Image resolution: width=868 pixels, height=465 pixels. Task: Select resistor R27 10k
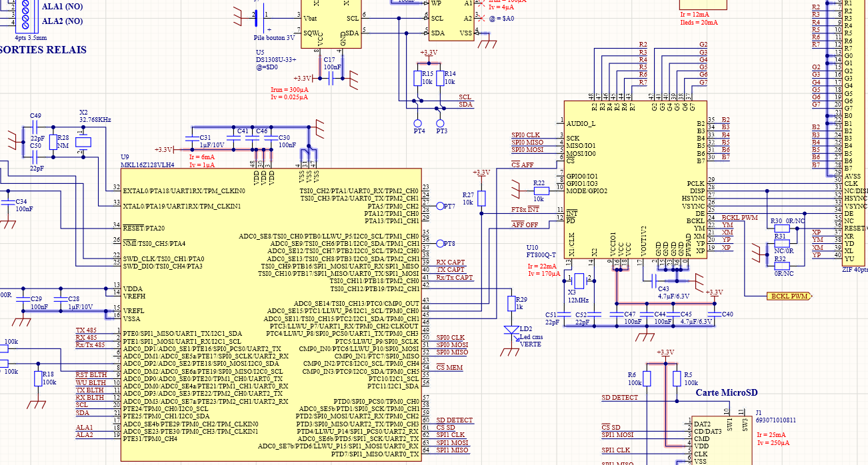tap(481, 199)
